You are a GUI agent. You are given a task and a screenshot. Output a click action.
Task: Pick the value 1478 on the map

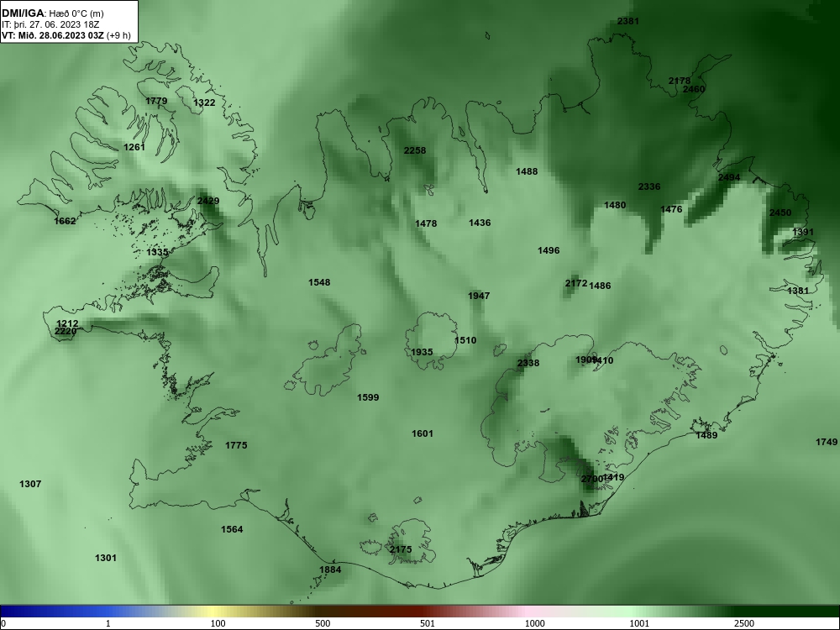[x=426, y=224]
